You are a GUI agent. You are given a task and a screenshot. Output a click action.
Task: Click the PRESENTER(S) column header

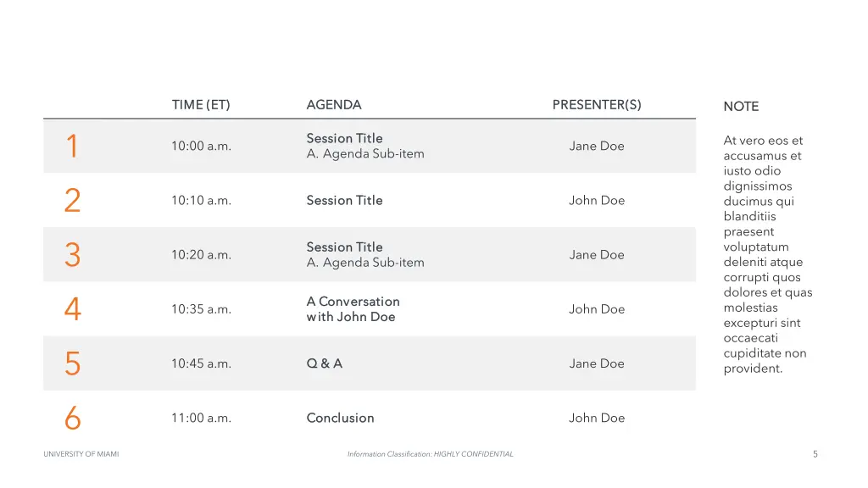[x=597, y=104]
